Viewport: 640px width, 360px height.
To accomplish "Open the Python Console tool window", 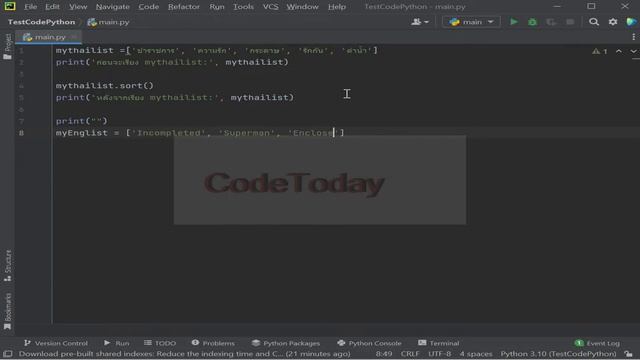I will (x=369, y=343).
